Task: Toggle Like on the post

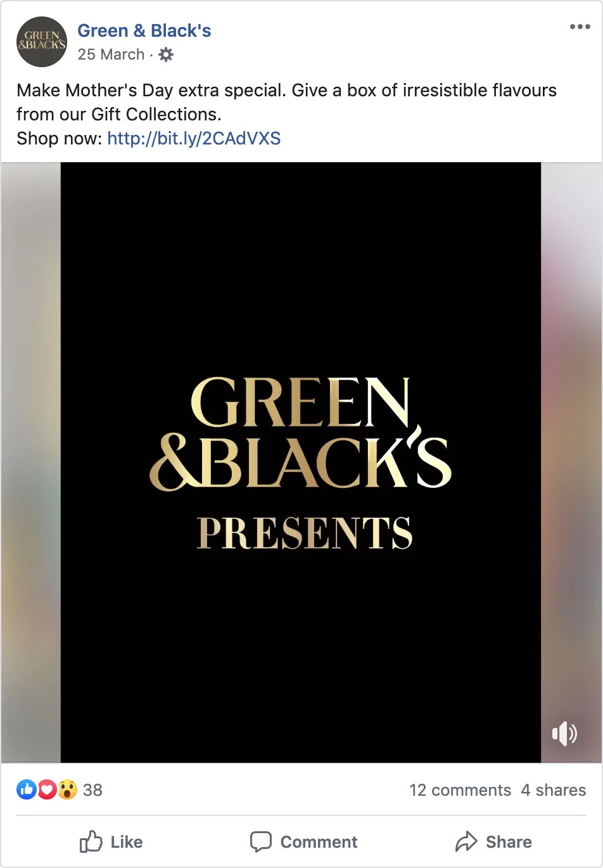Action: pyautogui.click(x=111, y=841)
